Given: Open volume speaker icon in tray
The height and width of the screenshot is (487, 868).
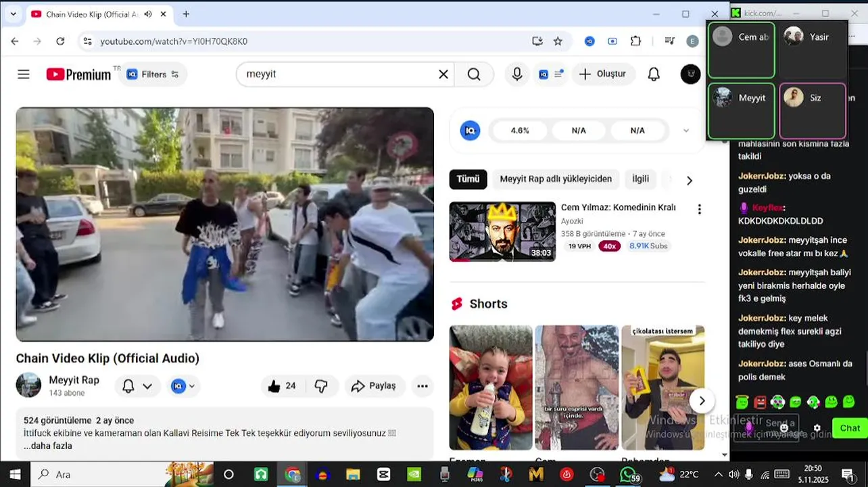Looking at the screenshot, I should click(x=733, y=475).
